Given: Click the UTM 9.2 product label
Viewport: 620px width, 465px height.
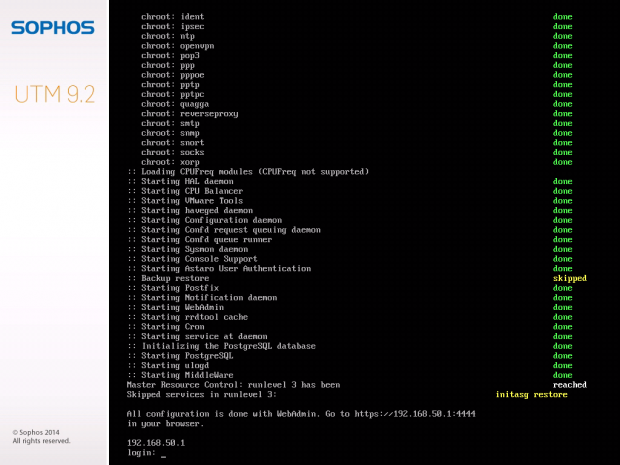Looking at the screenshot, I should [55, 94].
